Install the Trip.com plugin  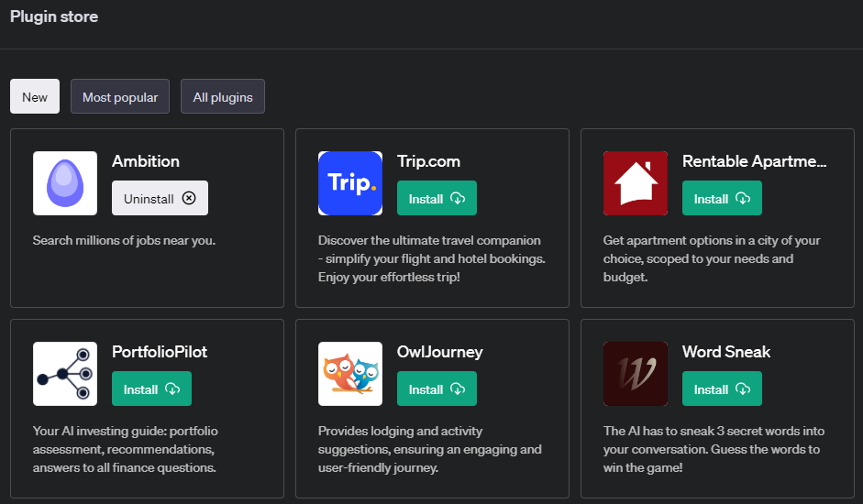click(437, 199)
